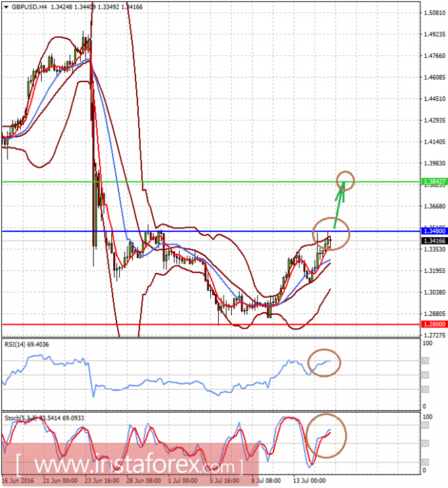Select the green horizontal line at 1.38427
This screenshot has width=448, height=488.
click(x=211, y=182)
